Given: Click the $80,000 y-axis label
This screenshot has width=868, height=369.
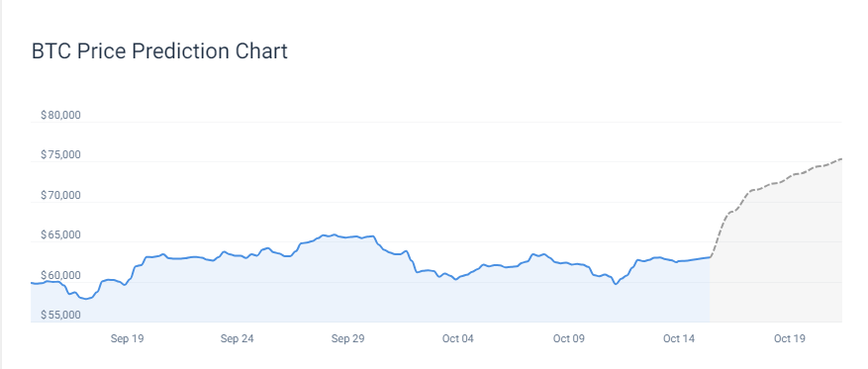Looking at the screenshot, I should [61, 116].
